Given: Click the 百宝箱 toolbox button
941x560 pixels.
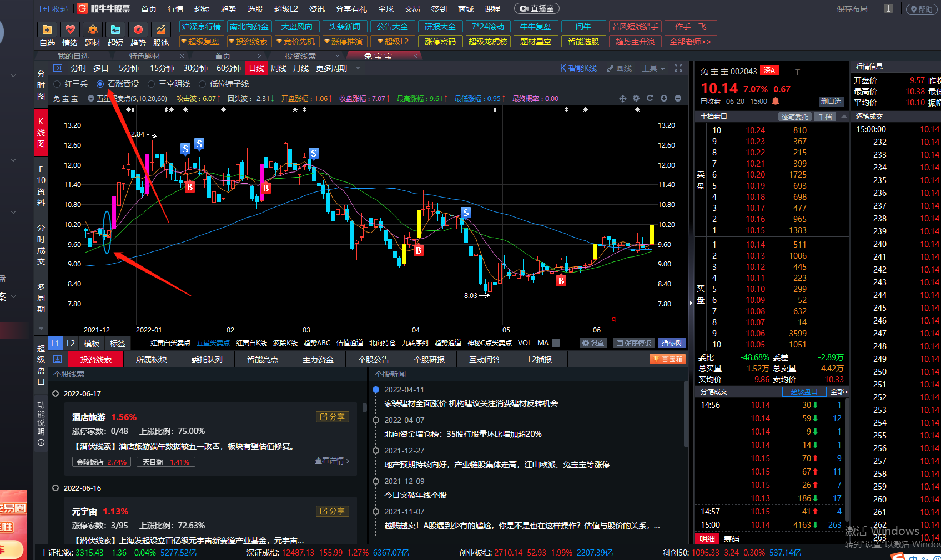Looking at the screenshot, I should tap(667, 359).
